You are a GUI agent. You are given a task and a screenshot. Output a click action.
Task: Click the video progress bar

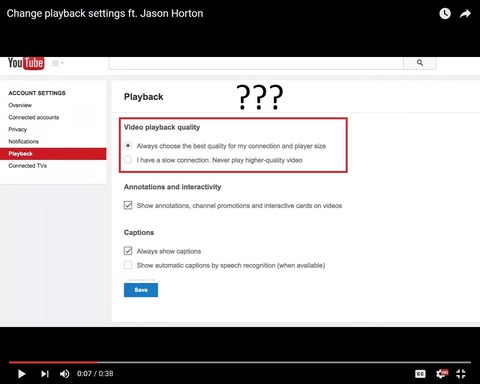click(x=240, y=362)
